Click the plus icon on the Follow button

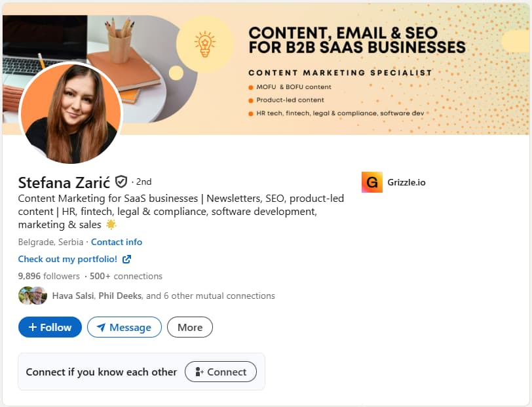33,327
